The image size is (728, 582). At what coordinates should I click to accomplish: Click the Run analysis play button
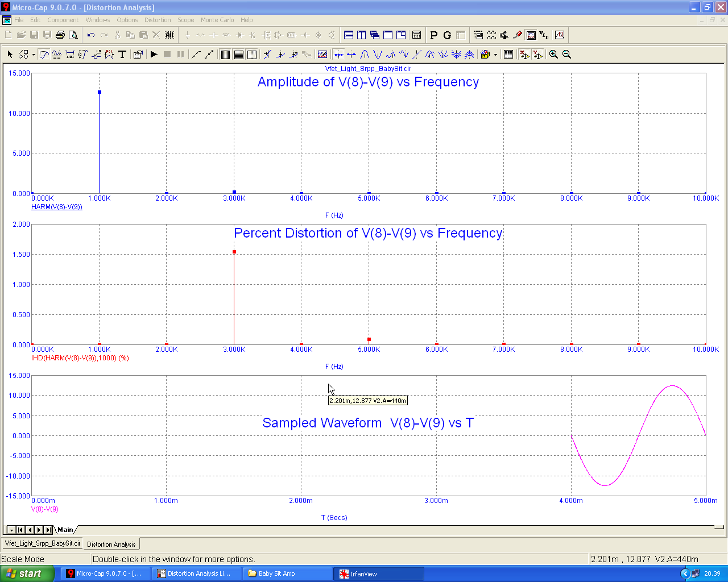coord(154,55)
